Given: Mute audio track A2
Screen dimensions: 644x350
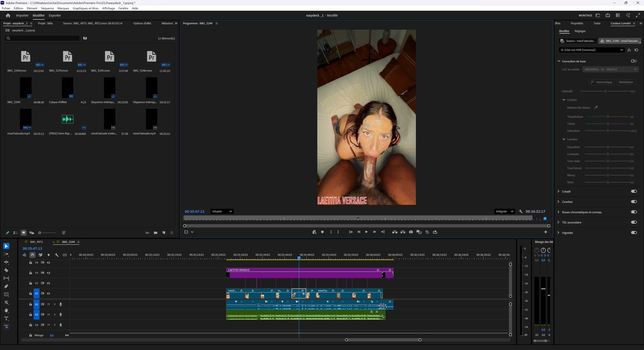Looking at the screenshot, I should pos(48,304).
